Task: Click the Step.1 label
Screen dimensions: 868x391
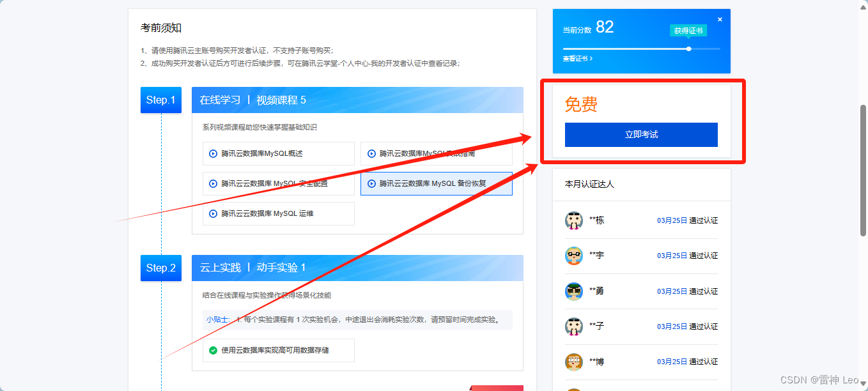Action: [x=161, y=100]
